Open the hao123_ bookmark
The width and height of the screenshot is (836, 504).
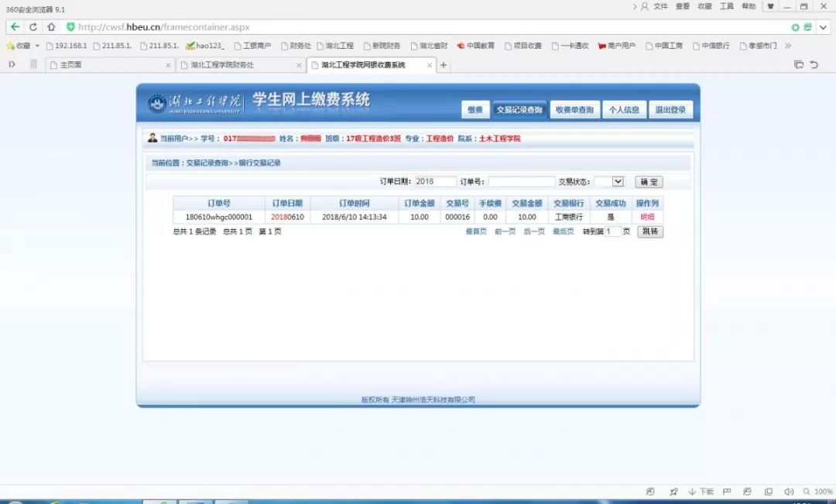205,46
